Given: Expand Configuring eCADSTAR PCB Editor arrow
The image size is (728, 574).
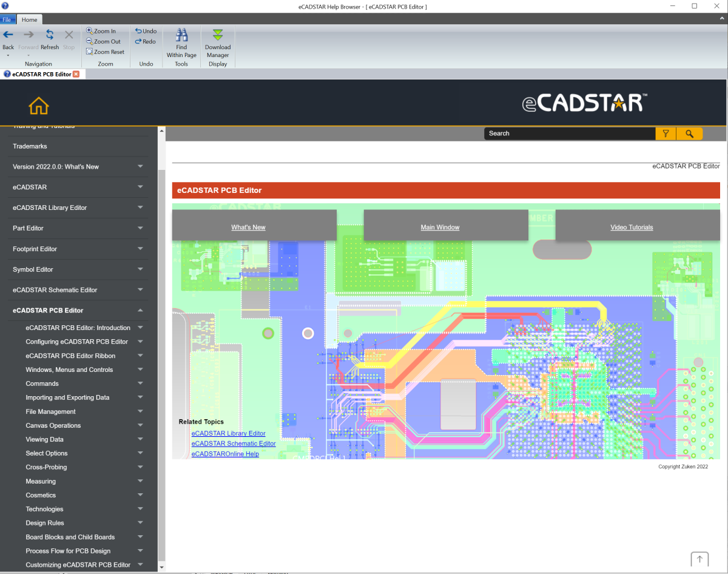Looking at the screenshot, I should tap(140, 342).
